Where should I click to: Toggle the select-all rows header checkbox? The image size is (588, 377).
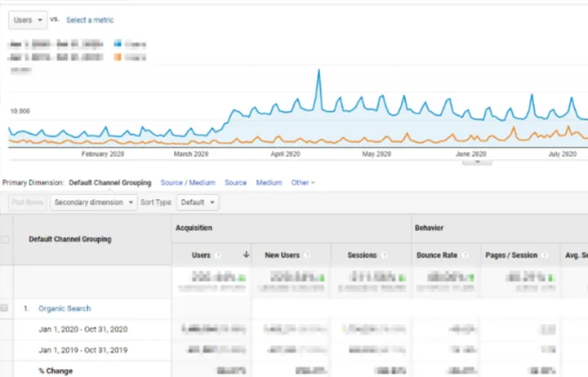pyautogui.click(x=5, y=239)
